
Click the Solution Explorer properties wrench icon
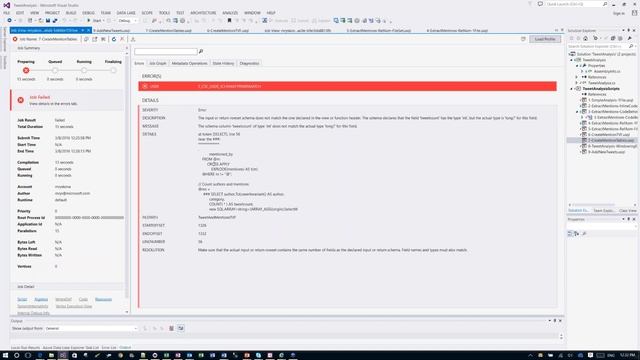629,38
